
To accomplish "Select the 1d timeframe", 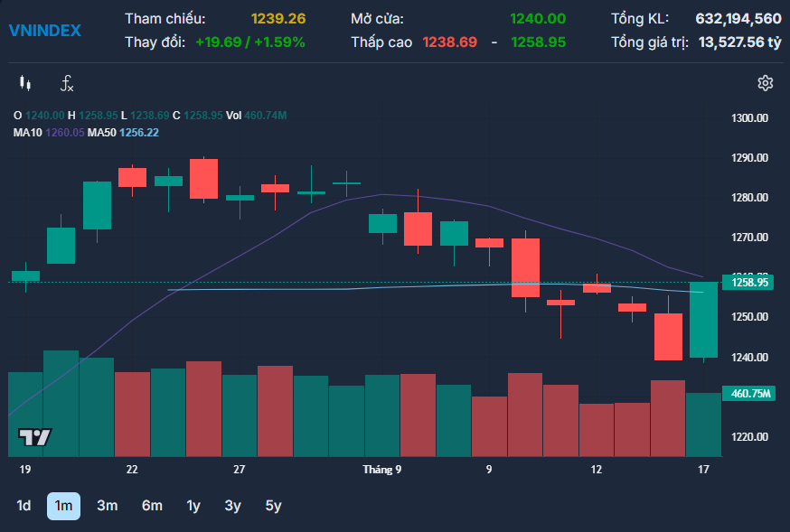I will click(24, 505).
